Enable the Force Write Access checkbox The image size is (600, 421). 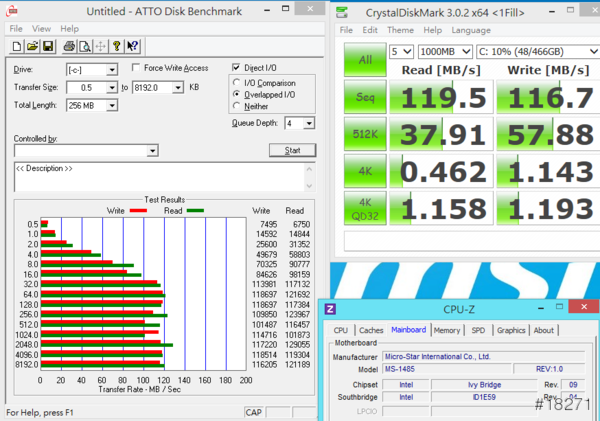137,68
